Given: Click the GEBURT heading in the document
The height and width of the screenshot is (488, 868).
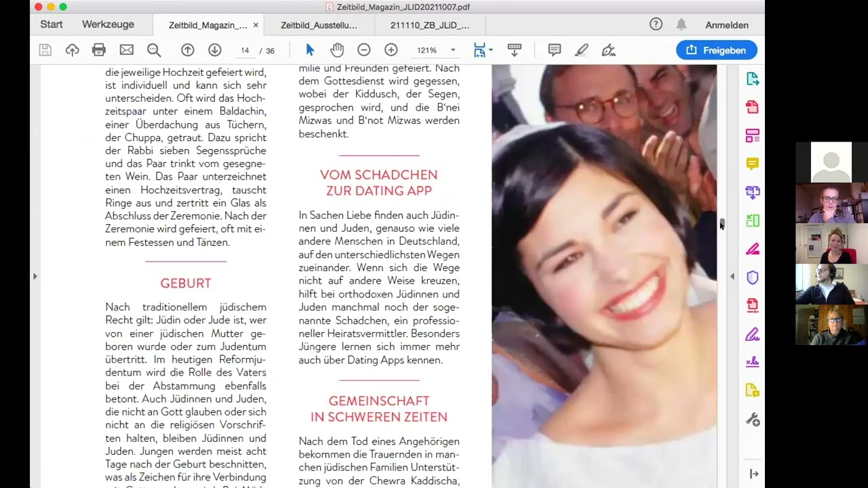Looking at the screenshot, I should (186, 283).
